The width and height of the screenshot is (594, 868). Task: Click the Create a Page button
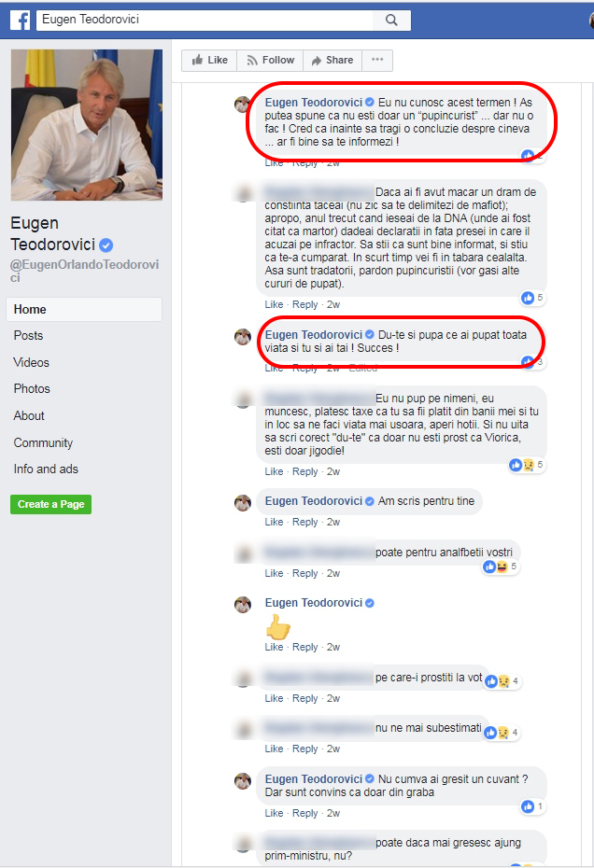coord(51,504)
